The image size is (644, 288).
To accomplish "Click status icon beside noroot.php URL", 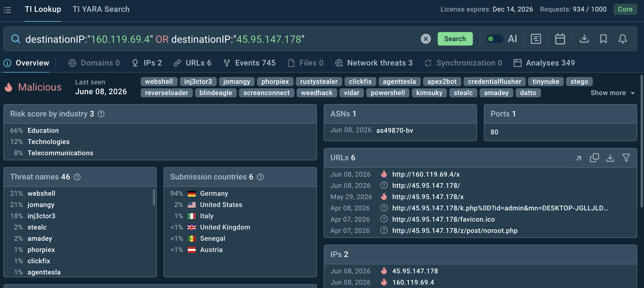I will coord(384,230).
